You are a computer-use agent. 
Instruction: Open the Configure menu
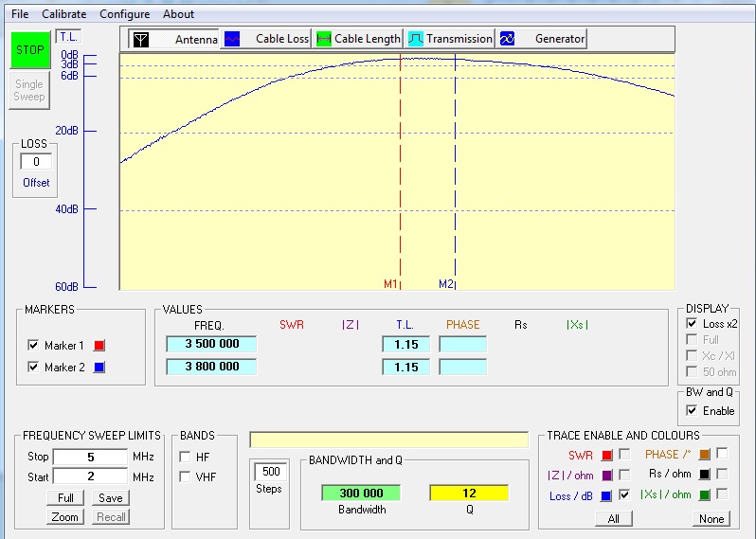coord(124,14)
